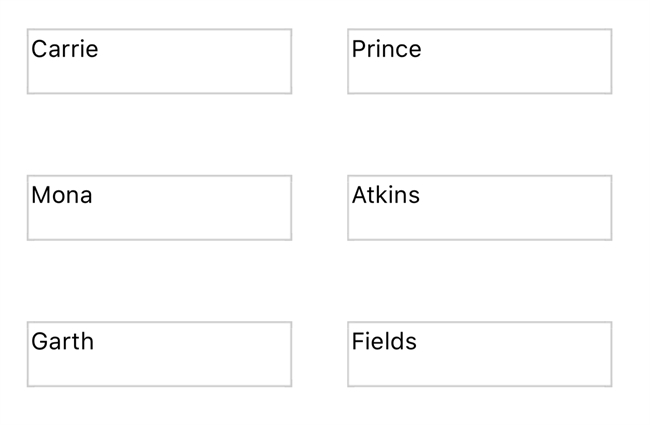Viewport: 650px width, 425px height.
Task: Select the word Carrie in its box
Action: point(64,49)
